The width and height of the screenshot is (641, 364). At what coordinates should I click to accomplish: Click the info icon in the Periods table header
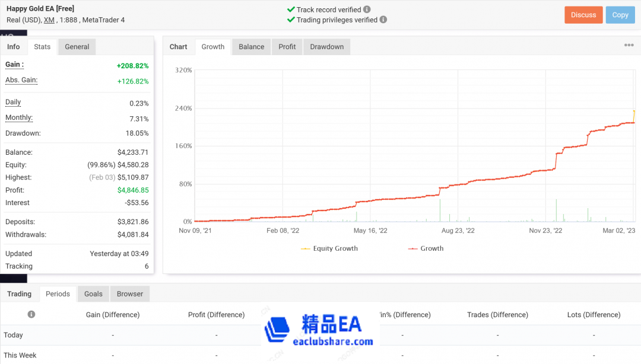click(31, 314)
